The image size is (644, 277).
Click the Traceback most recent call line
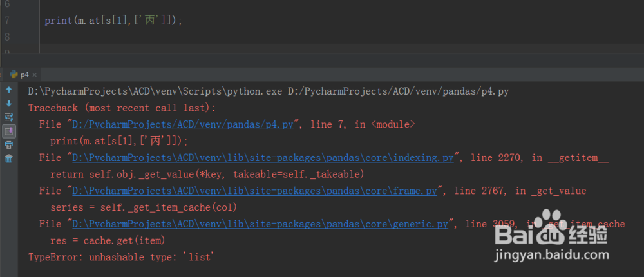click(122, 108)
